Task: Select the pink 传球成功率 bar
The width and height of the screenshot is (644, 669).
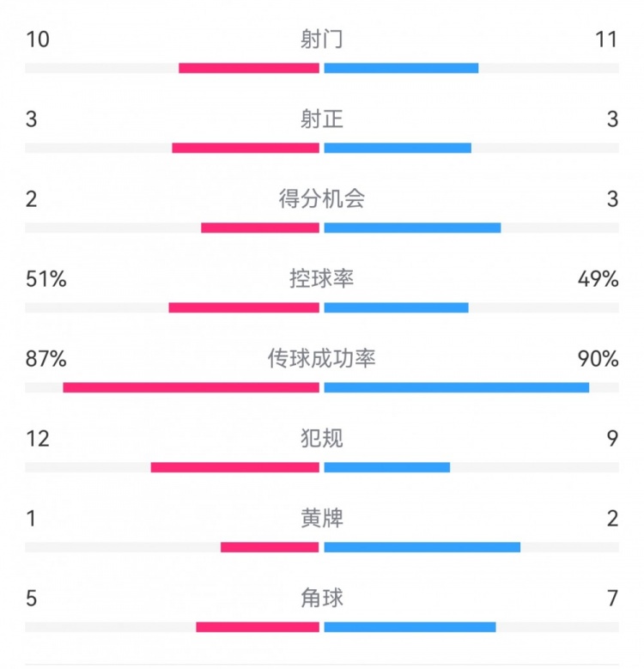Action: [191, 387]
